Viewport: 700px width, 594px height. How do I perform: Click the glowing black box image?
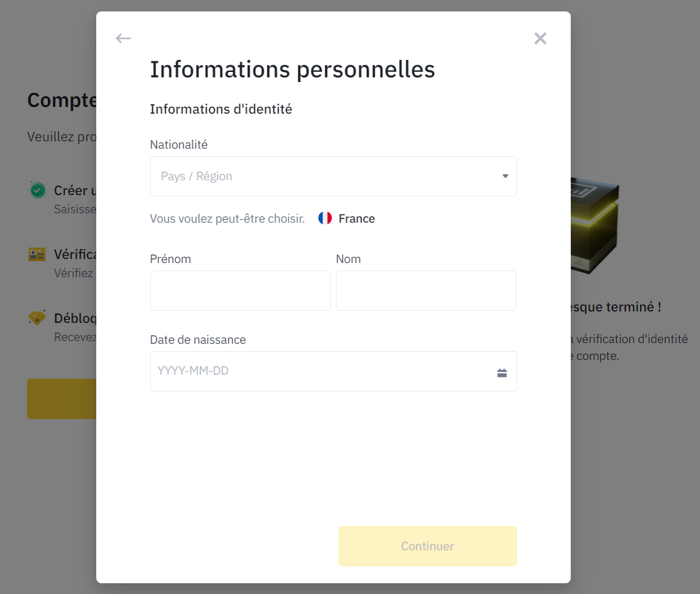(x=594, y=225)
